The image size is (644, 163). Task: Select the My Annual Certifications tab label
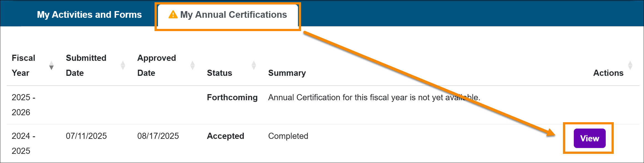click(x=233, y=14)
